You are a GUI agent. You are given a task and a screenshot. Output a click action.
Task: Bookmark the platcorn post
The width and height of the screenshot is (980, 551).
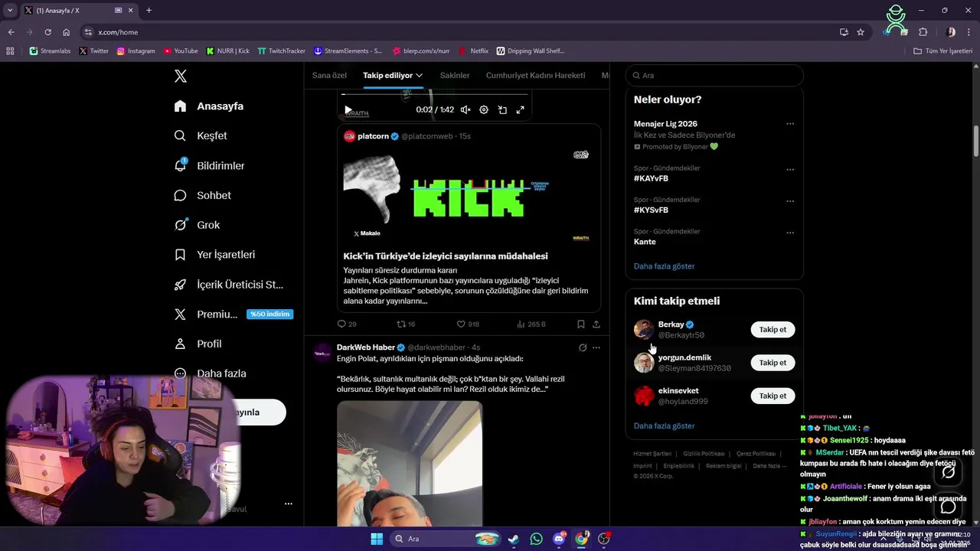(581, 324)
